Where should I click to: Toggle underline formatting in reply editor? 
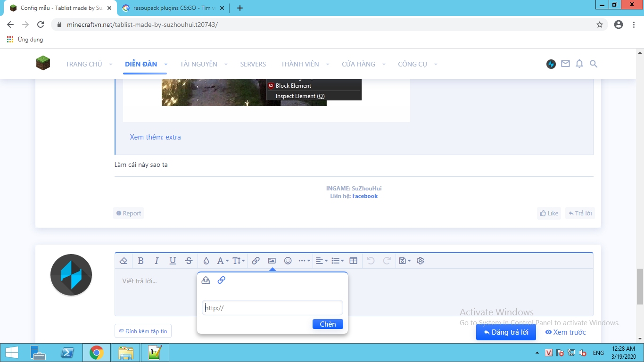(173, 261)
